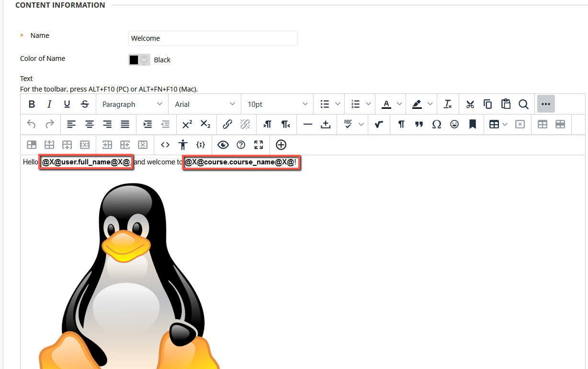Align text right

point(107,124)
